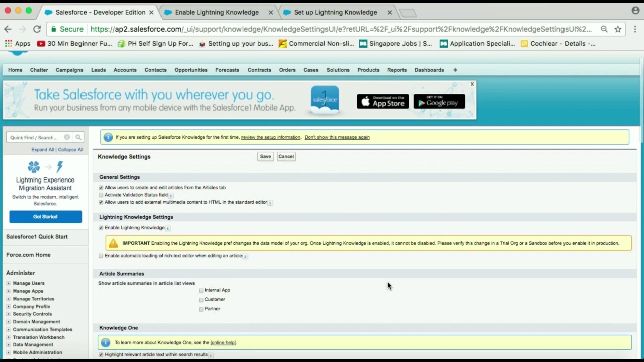Click Expand All in the sidebar
This screenshot has width=644, height=362.
click(42, 150)
